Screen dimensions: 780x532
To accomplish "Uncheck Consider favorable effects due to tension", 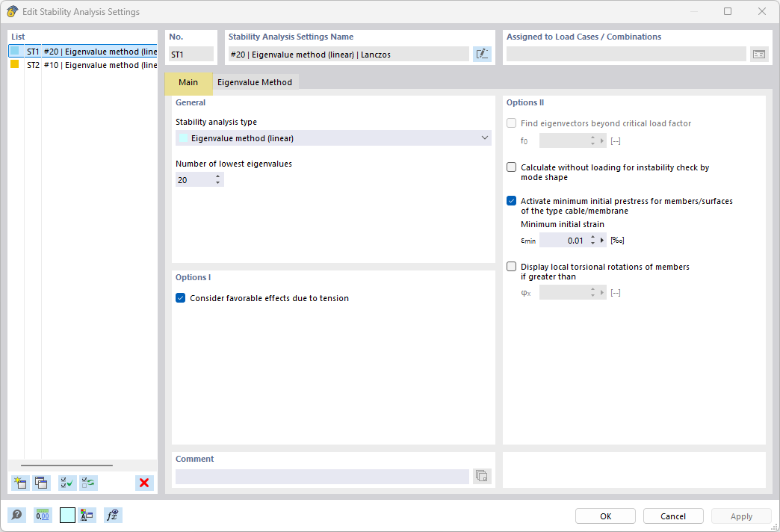I will (x=180, y=298).
